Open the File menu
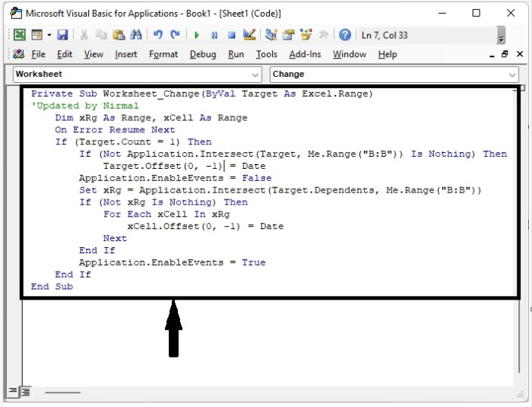This screenshot has height=407, width=532. (x=38, y=54)
